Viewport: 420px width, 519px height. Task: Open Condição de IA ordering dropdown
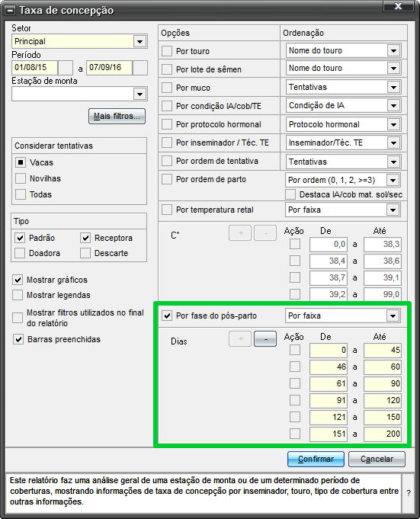(393, 106)
